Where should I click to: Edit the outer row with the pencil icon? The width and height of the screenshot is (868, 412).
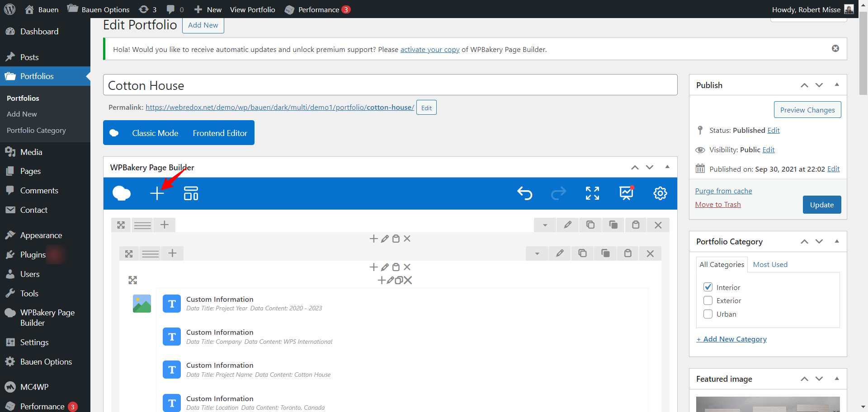click(x=568, y=225)
